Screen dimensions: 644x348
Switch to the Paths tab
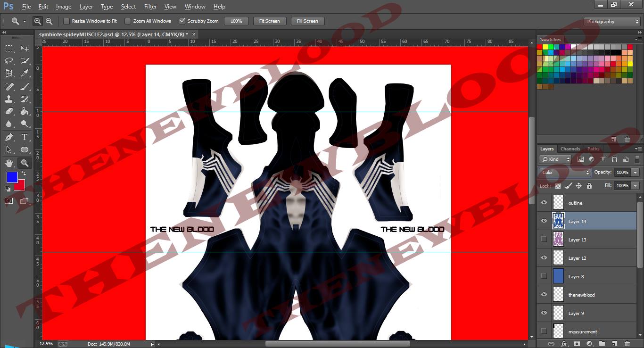coord(594,149)
